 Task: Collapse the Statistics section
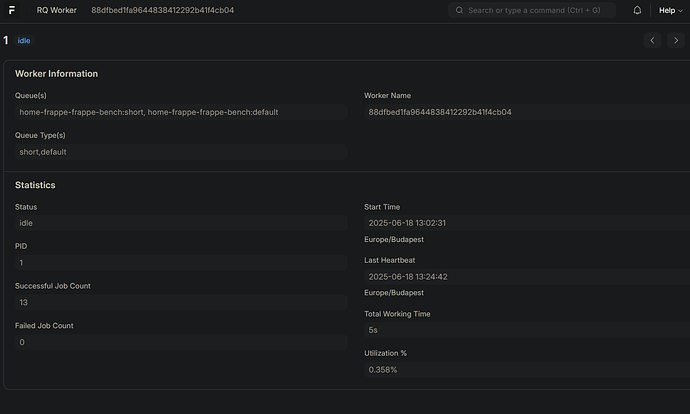[35, 185]
